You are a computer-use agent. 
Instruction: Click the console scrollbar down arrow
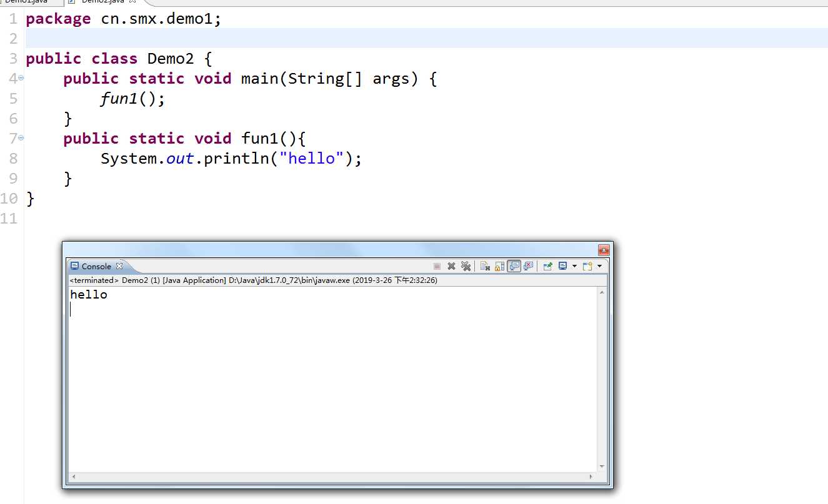(602, 466)
